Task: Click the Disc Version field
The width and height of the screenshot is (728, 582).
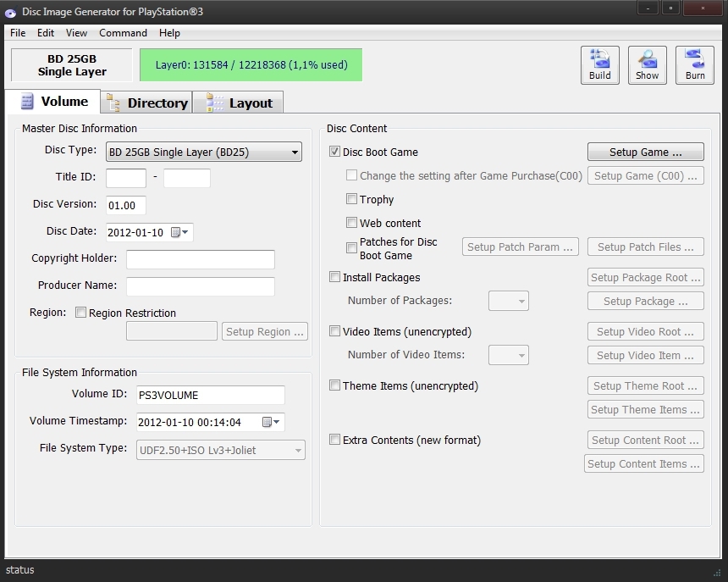Action: click(x=126, y=205)
